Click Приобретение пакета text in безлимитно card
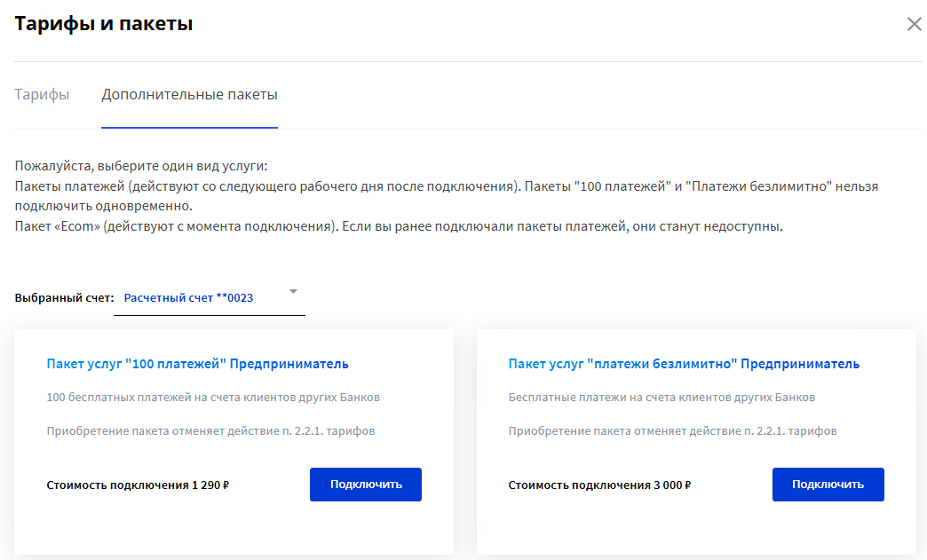This screenshot has width=927, height=560. (672, 431)
